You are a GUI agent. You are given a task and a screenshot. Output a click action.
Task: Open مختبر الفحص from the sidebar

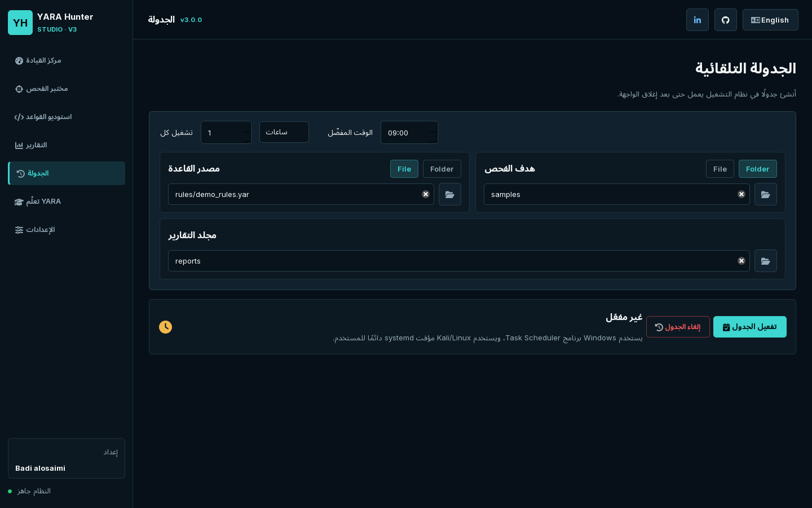(x=67, y=89)
